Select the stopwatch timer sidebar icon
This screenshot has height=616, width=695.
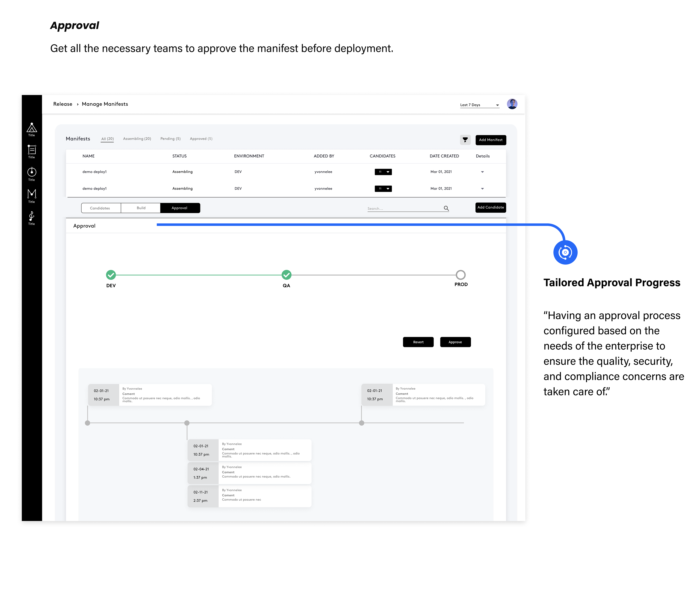(x=32, y=172)
